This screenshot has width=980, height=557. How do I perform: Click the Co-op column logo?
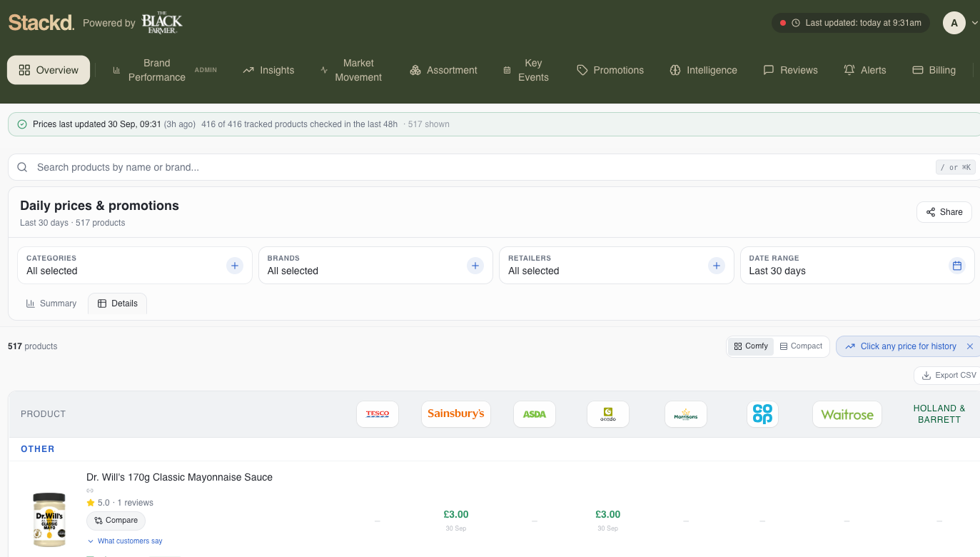pos(762,414)
